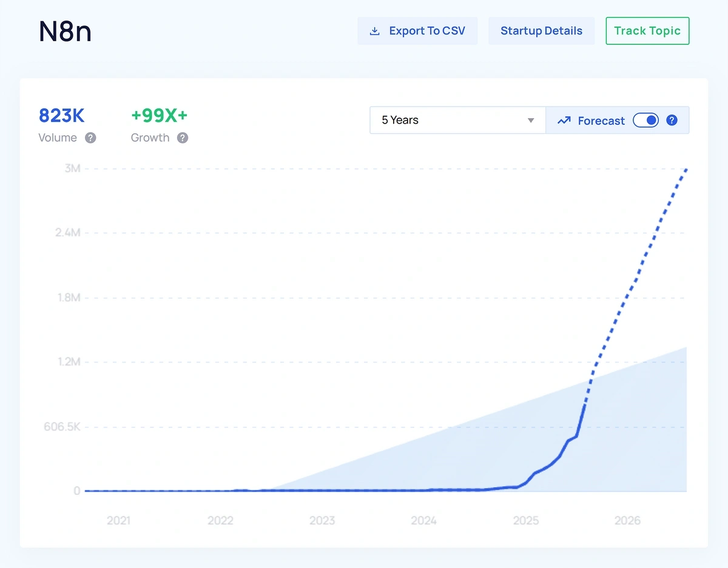Click the help icon next to Forecast toggle
The width and height of the screenshot is (728, 568).
tap(672, 120)
